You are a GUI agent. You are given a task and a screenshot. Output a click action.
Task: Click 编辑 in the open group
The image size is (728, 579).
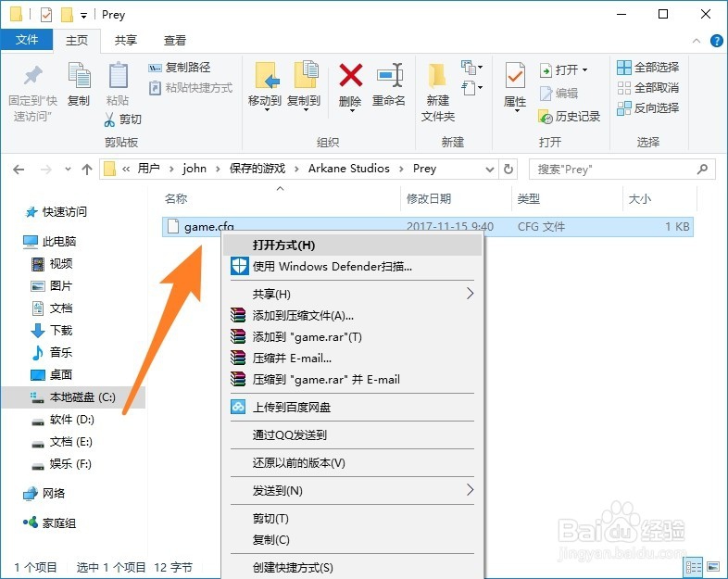point(559,94)
